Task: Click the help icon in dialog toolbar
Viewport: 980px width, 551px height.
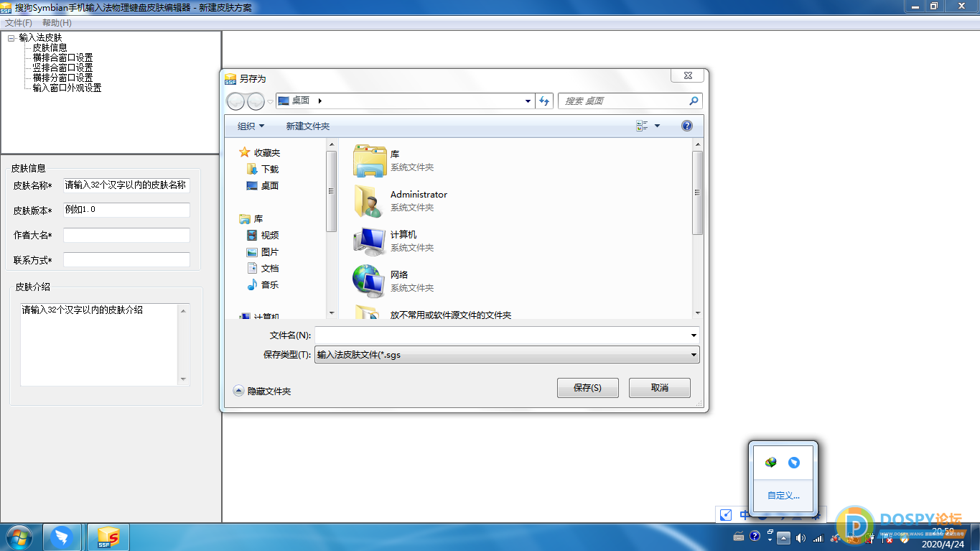Action: [x=687, y=126]
